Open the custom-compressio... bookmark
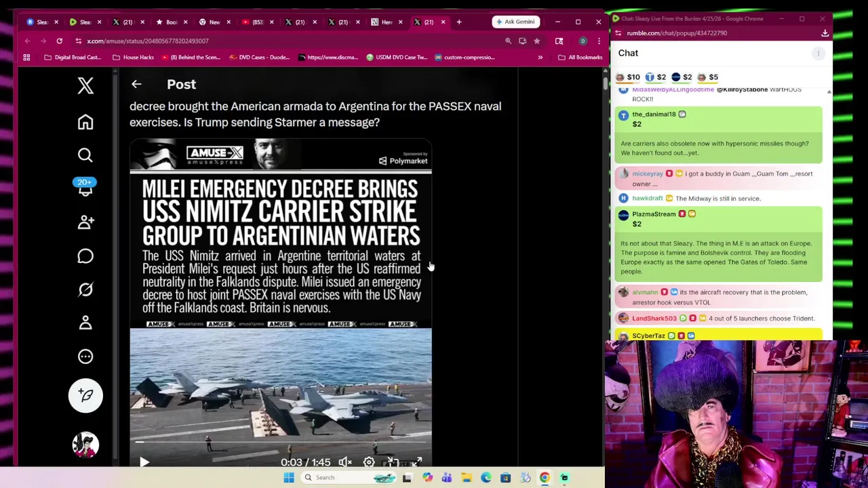The image size is (868, 488). (x=465, y=57)
